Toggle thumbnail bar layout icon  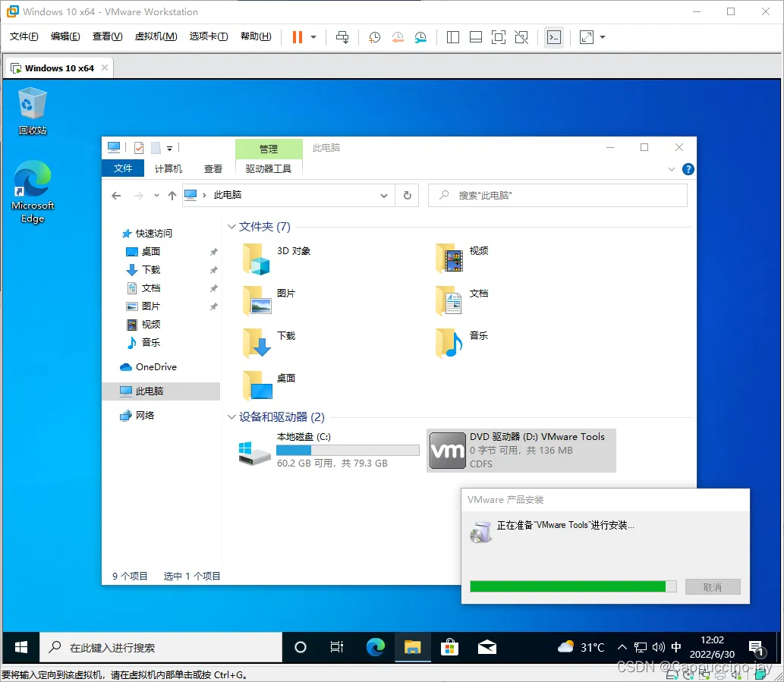point(476,37)
